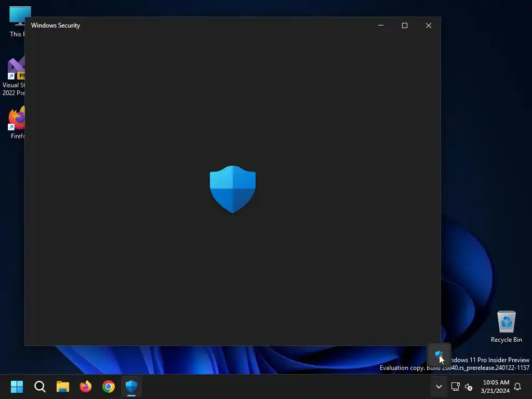Select the This PC desktop icon
The height and width of the screenshot is (399, 532).
tap(16, 22)
